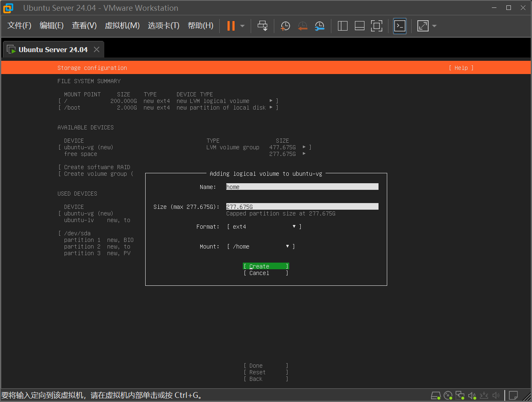This screenshot has height=402, width=532.
Task: Click the VM tab icon for Ubuntu Server
Action: pyautogui.click(x=11, y=50)
